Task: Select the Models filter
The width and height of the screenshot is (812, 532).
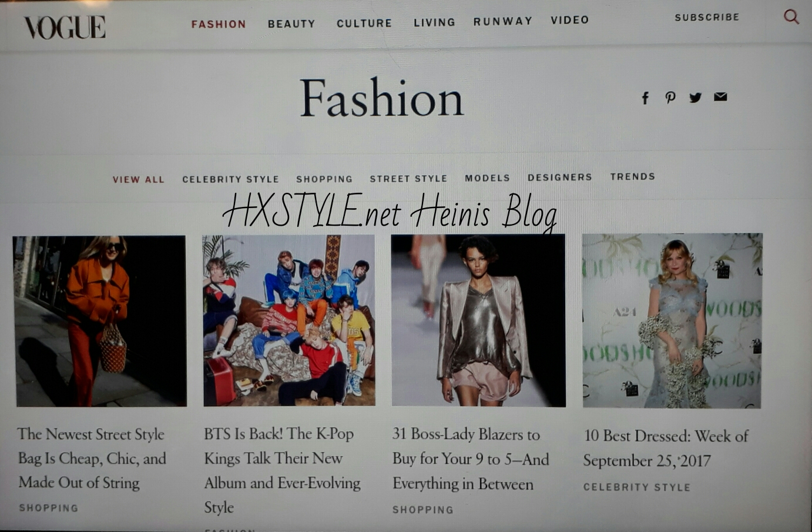Action: (487, 178)
